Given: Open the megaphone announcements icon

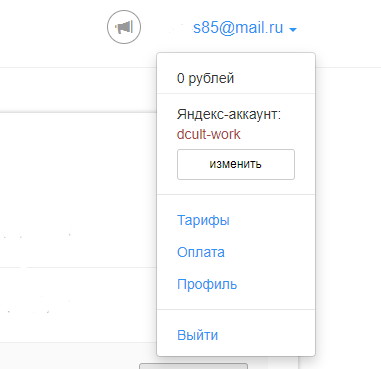Looking at the screenshot, I should [x=124, y=27].
